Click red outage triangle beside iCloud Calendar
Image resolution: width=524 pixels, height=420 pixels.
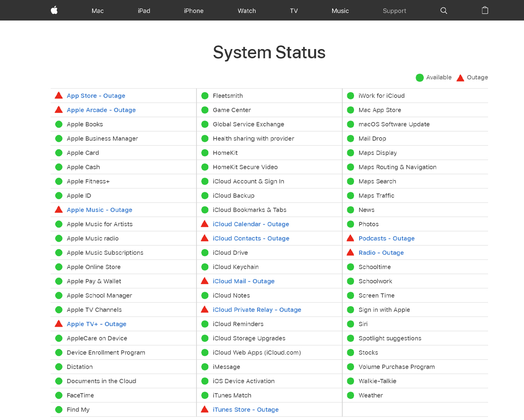pyautogui.click(x=205, y=224)
